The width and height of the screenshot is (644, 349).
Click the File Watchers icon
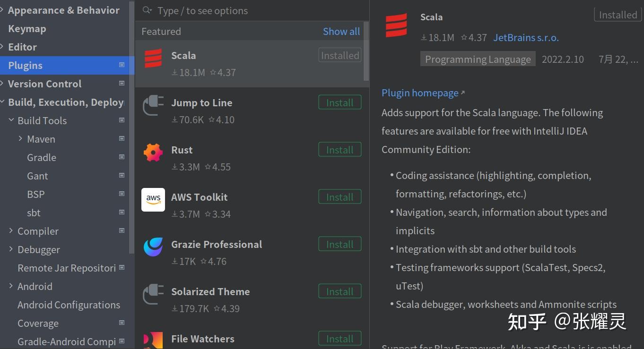click(x=153, y=340)
